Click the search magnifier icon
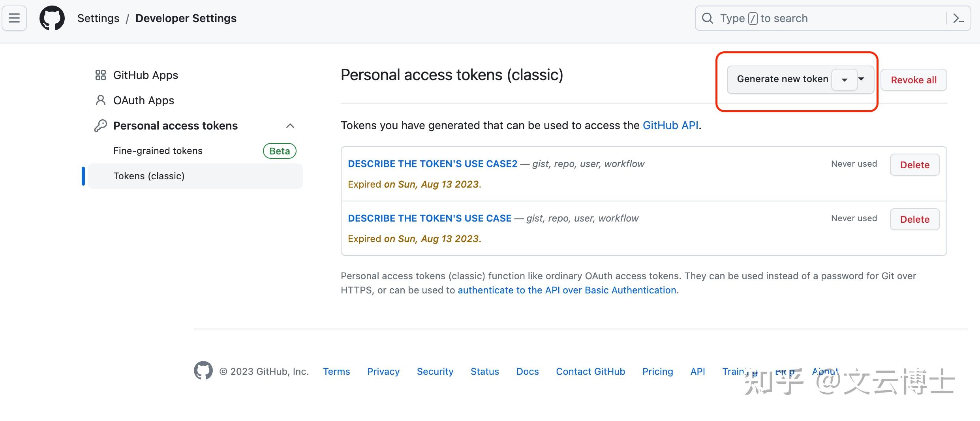Viewport: 980px width, 421px height. click(707, 18)
